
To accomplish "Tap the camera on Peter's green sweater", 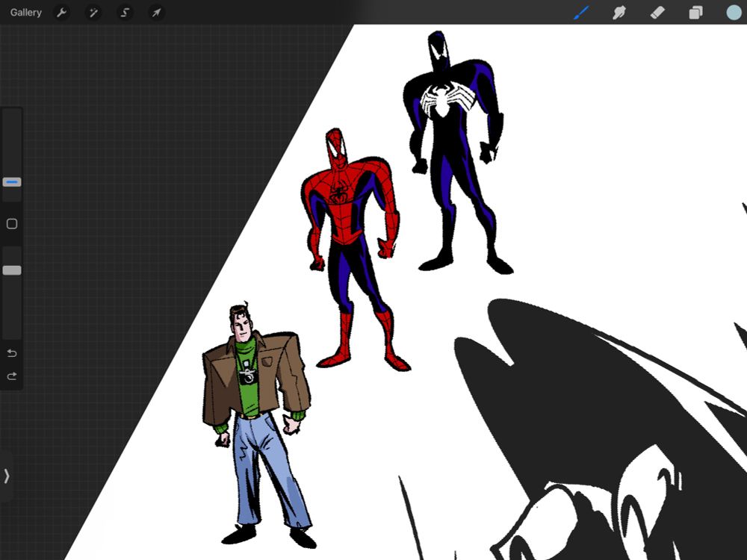I will point(248,376).
